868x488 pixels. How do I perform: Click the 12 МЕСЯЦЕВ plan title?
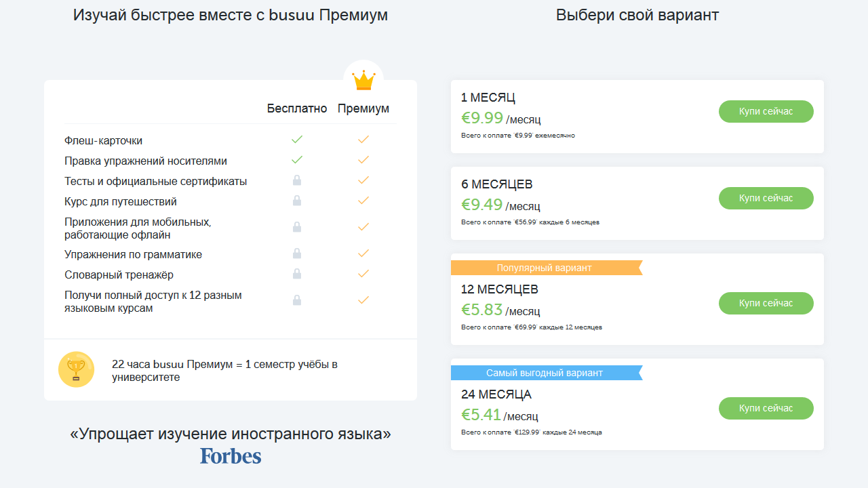tap(500, 289)
